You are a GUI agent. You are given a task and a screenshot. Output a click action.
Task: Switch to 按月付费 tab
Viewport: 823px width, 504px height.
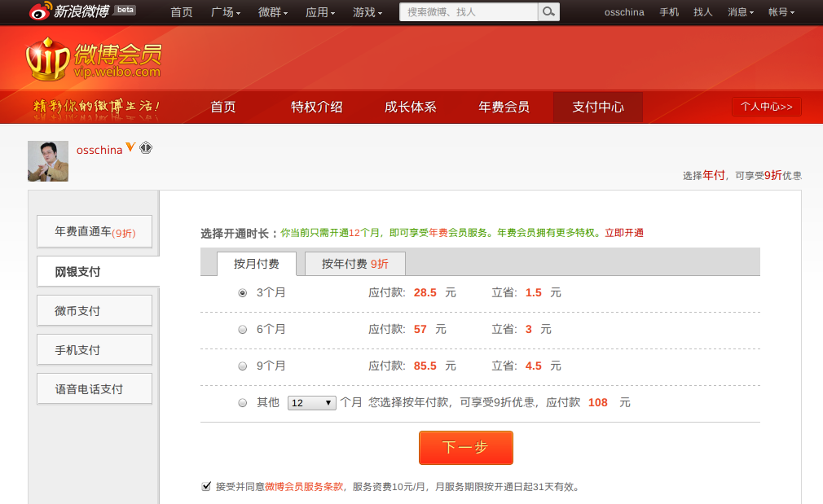(x=257, y=264)
